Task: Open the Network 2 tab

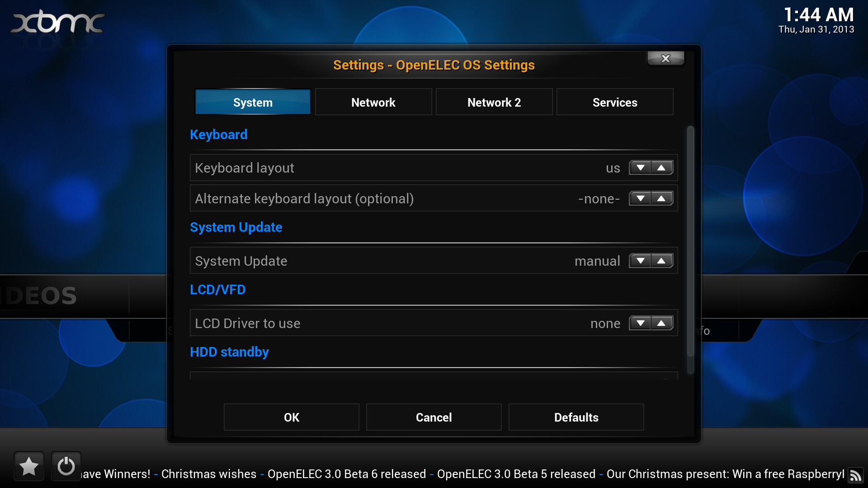Action: tap(494, 102)
